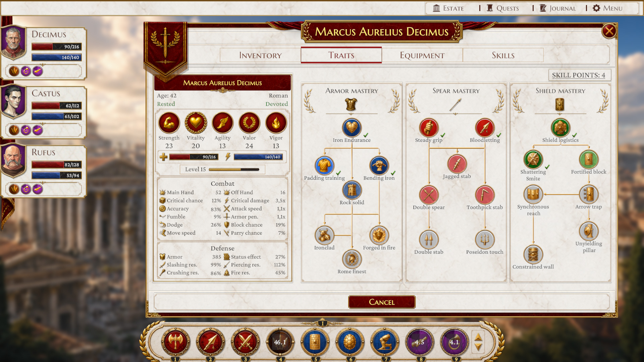Select the Decimus party portrait
This screenshot has height=362, width=644.
pyautogui.click(x=14, y=42)
